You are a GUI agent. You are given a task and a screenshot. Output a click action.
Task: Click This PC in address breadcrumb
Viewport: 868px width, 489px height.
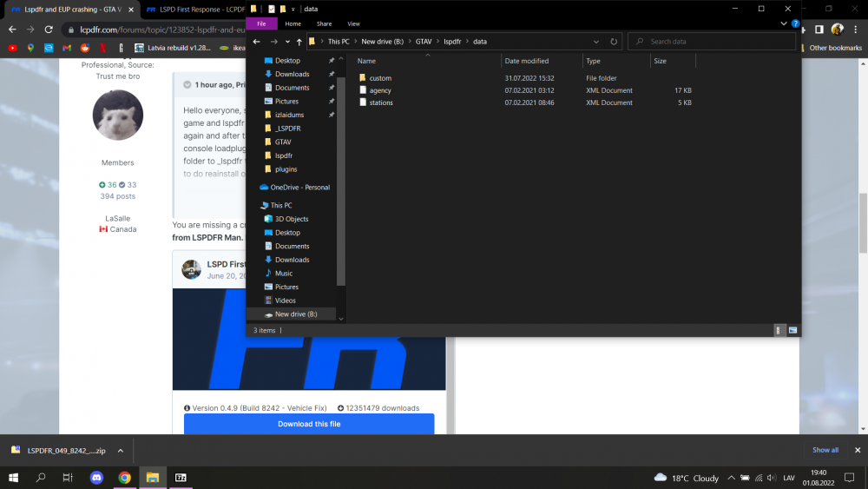coord(339,42)
